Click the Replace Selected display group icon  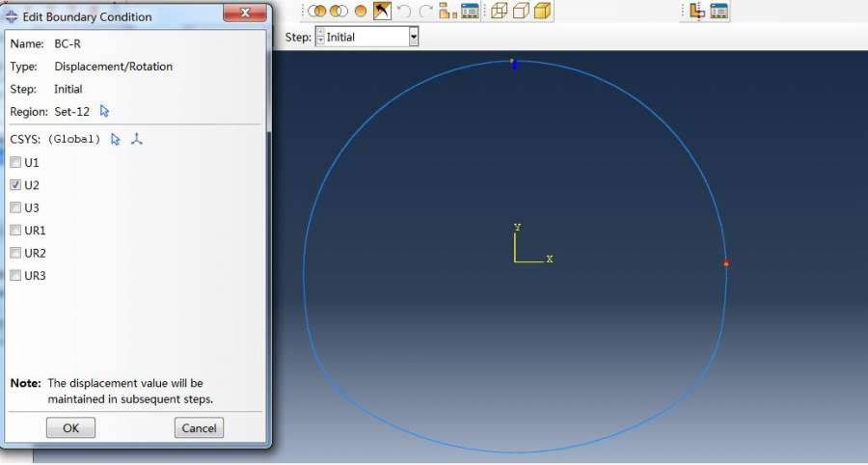(x=316, y=11)
